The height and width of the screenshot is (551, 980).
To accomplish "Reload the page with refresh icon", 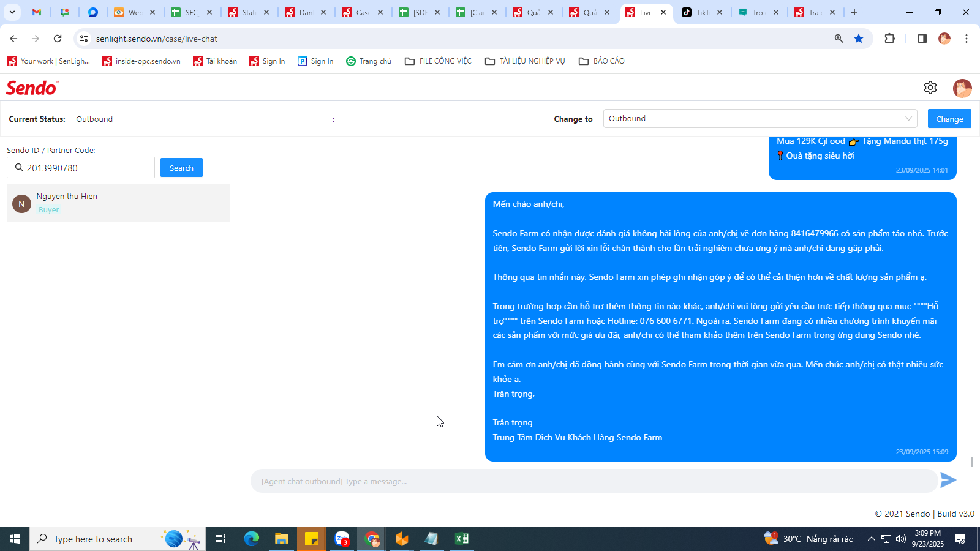I will tap(58, 39).
